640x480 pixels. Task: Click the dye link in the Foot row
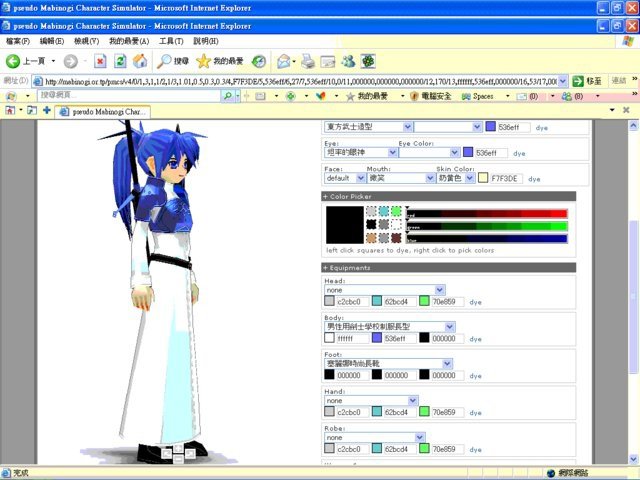click(476, 376)
